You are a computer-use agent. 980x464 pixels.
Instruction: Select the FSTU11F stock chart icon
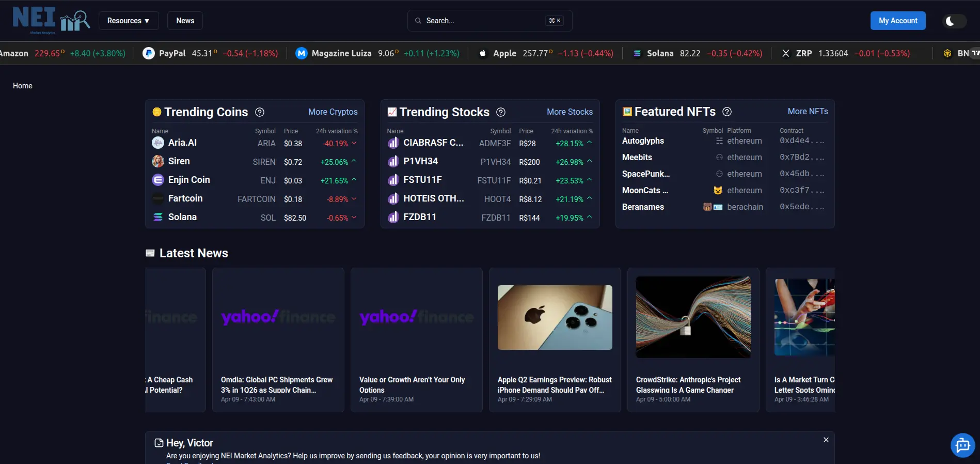click(x=393, y=180)
